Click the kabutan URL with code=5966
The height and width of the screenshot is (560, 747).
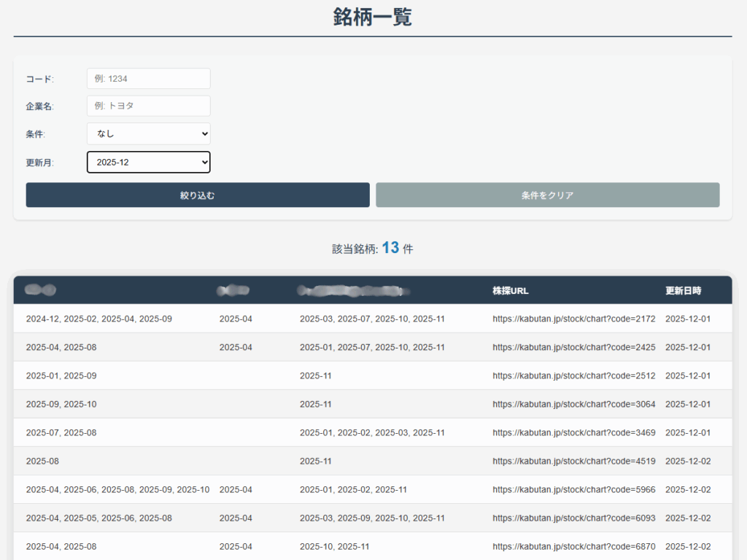(573, 489)
